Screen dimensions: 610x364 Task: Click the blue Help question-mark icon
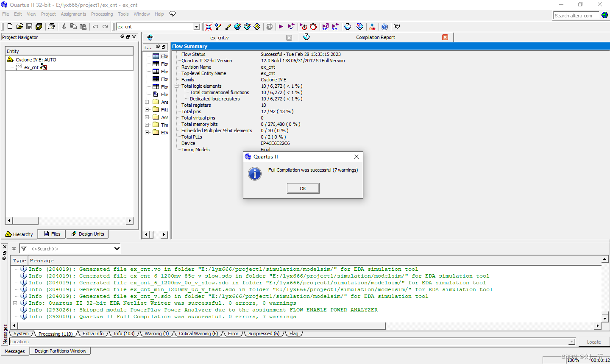click(384, 27)
